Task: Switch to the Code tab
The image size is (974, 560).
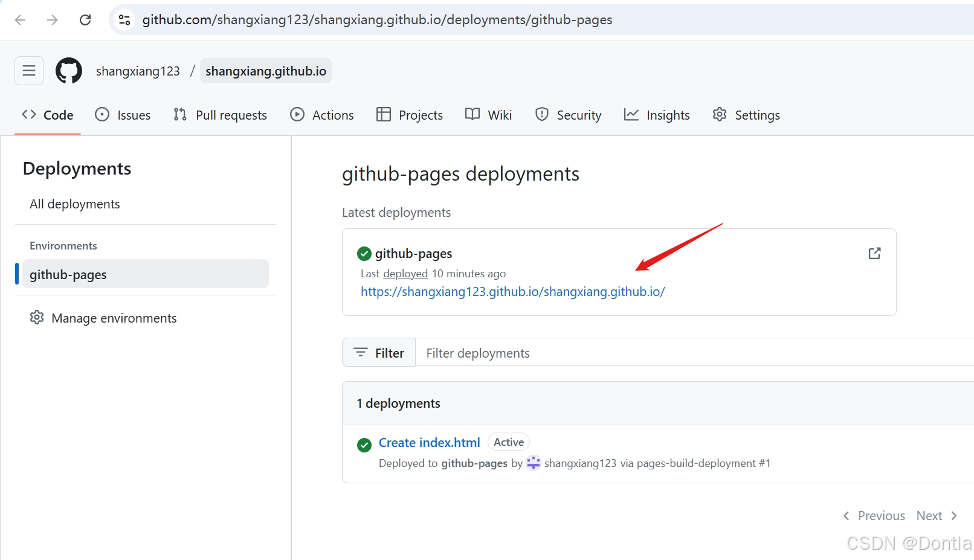Action: (47, 114)
